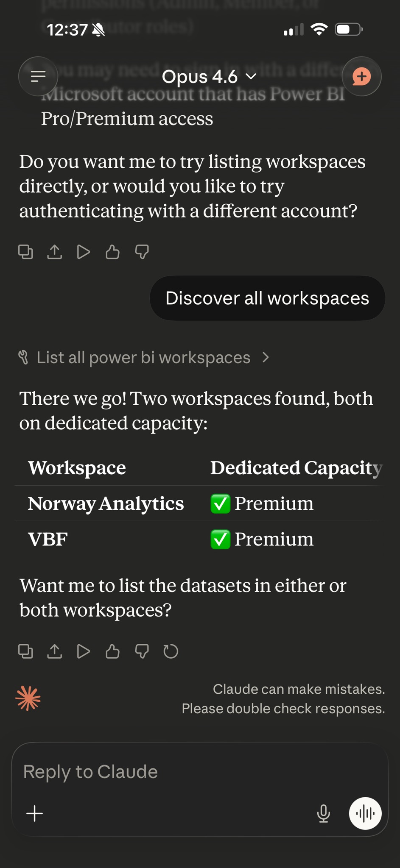Select the Discover all workspaces message
This screenshot has width=400, height=868.
(267, 298)
